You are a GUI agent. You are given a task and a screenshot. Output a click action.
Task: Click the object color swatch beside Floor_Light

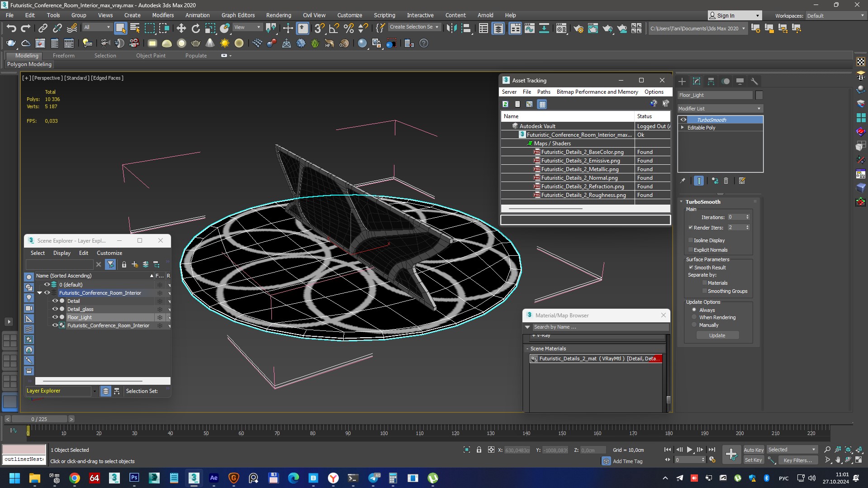759,95
